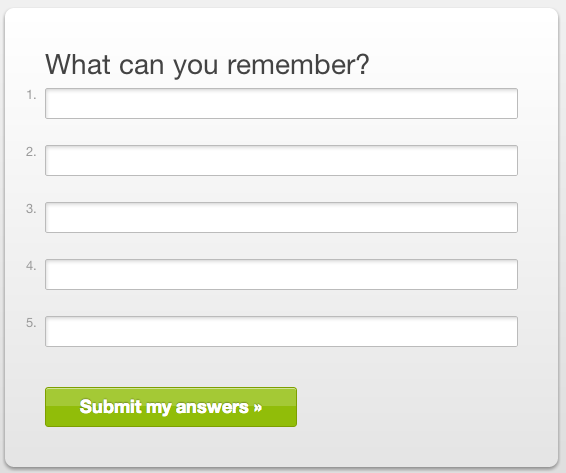Click the word "answers" on green button

tap(212, 407)
